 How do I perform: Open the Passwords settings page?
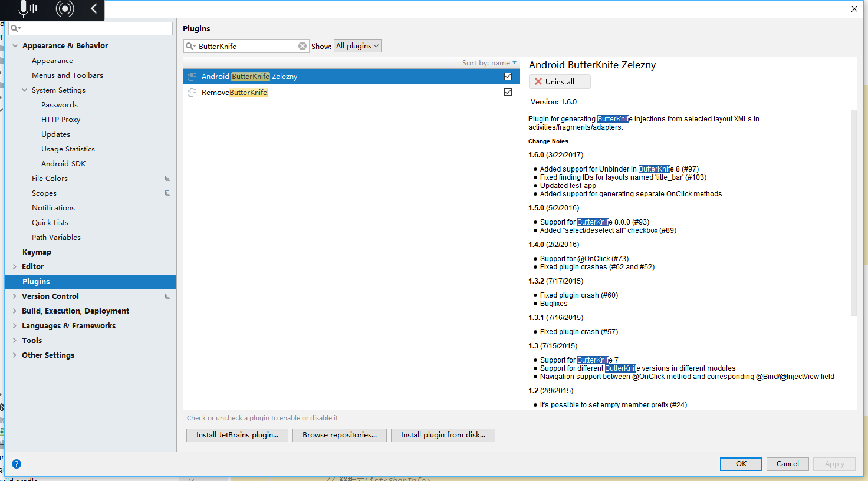(x=60, y=105)
